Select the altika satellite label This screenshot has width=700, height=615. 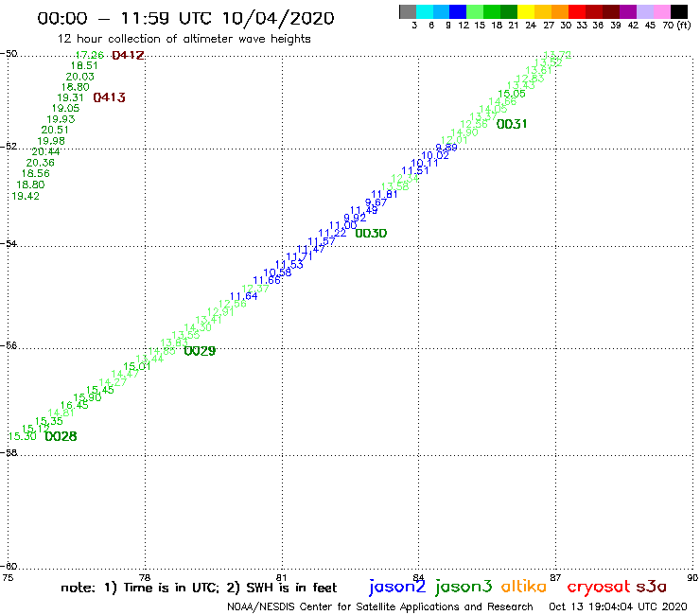[x=524, y=587]
